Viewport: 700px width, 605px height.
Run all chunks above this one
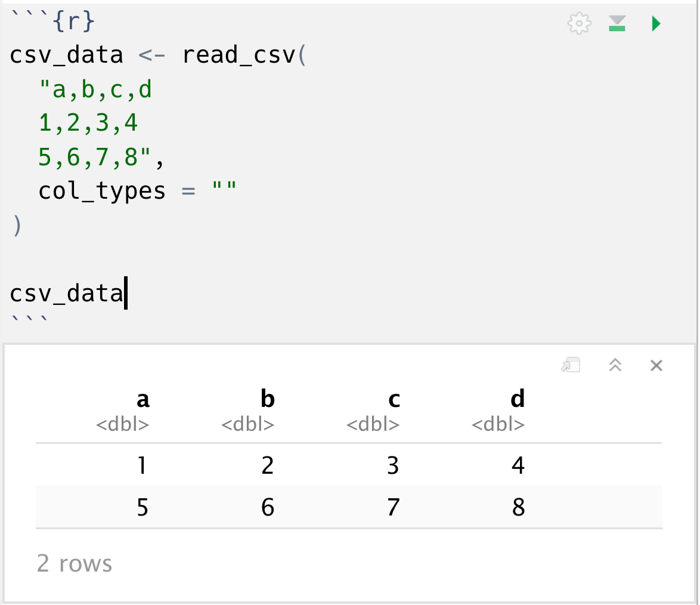point(617,23)
